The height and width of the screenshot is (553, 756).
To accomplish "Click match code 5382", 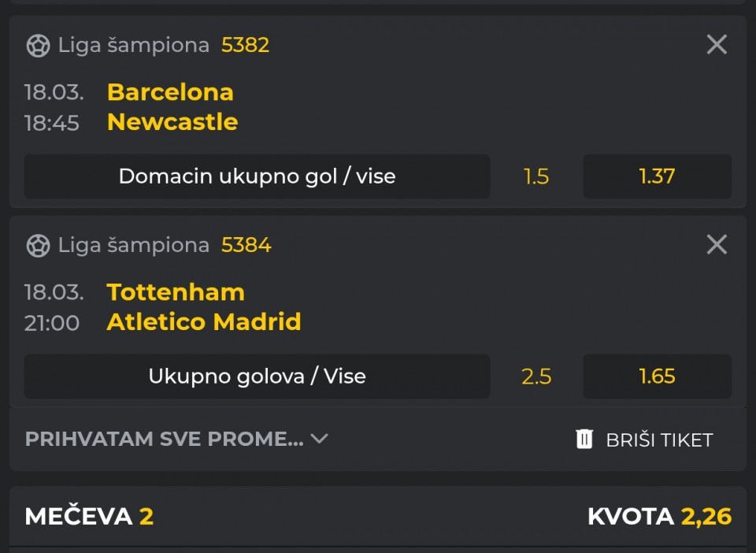I will (x=245, y=46).
